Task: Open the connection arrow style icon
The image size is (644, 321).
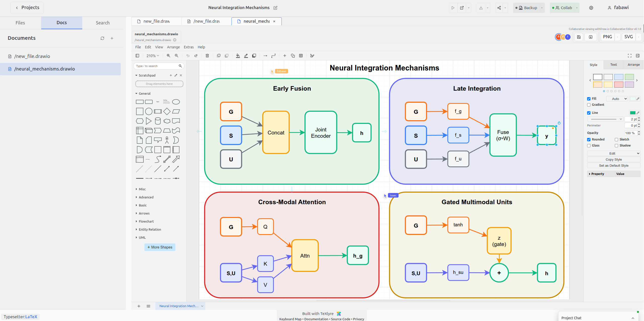Action: point(265,56)
